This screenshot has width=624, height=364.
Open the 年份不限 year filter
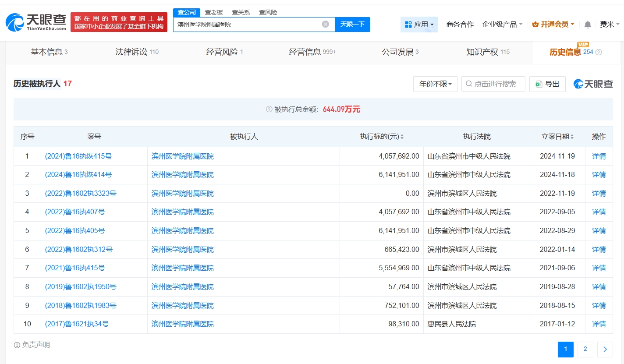tap(435, 84)
